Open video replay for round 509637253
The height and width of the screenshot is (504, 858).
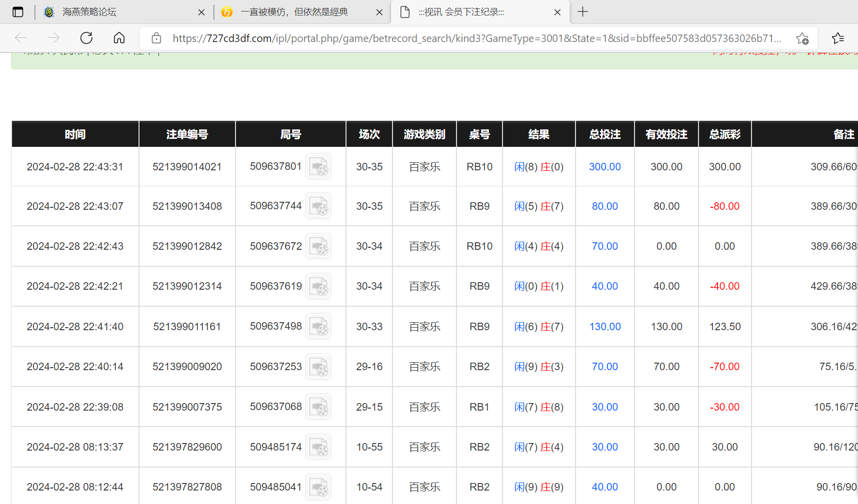point(318,367)
